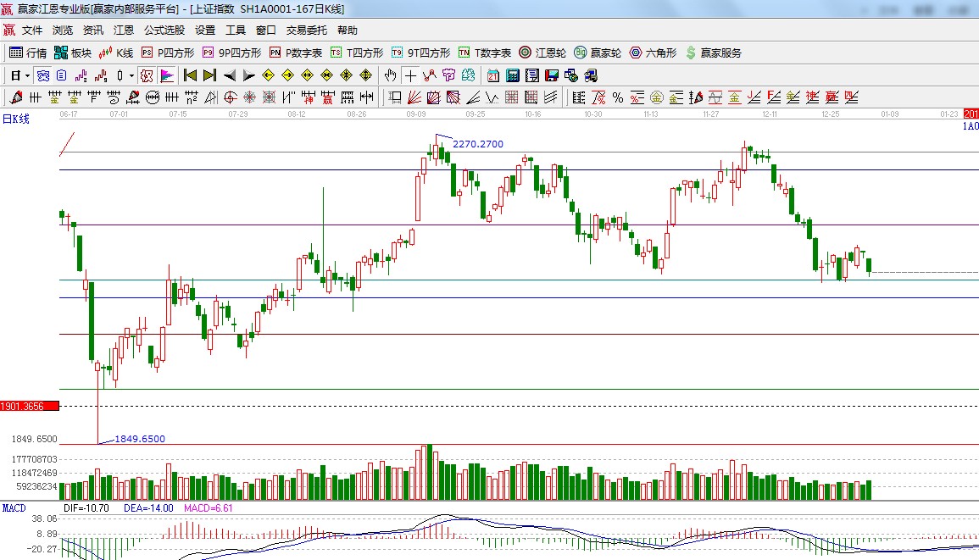
Task: Jump to first bar with olive arrow
Action: pos(191,75)
